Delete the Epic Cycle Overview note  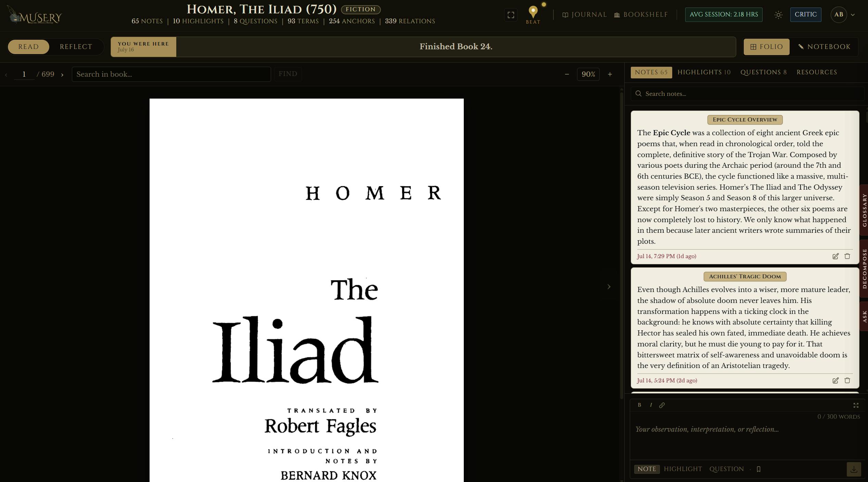pyautogui.click(x=847, y=256)
